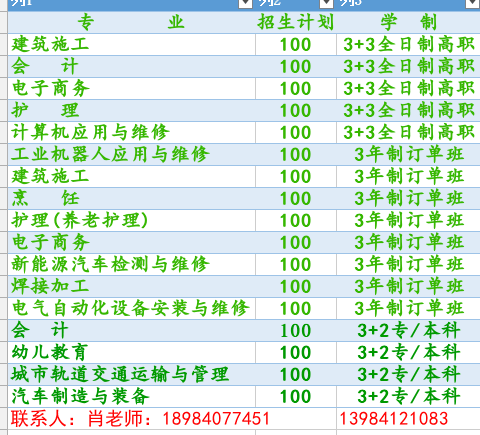Select the 学制 header cell
This screenshot has width=480, height=435.
[408, 22]
